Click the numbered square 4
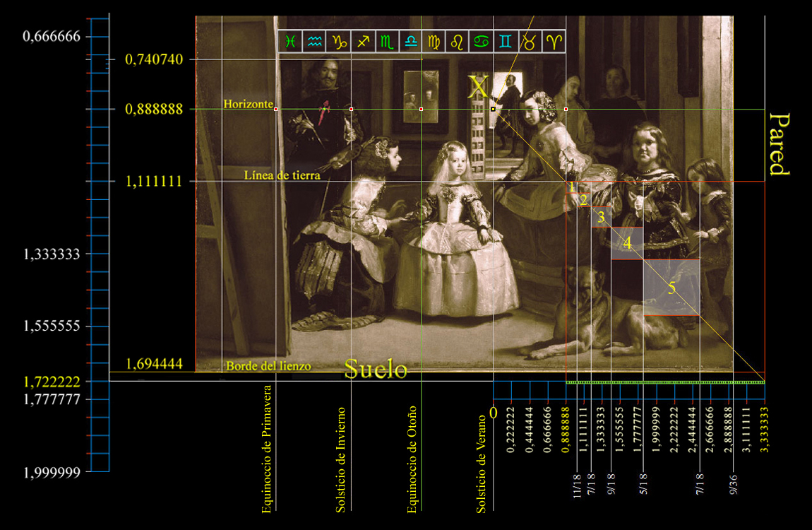This screenshot has width=812, height=530. click(626, 243)
